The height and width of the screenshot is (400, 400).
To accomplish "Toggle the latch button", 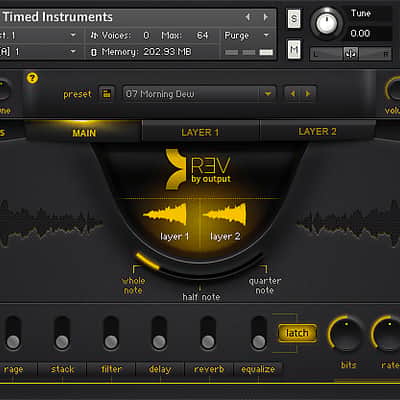I will 297,333.
